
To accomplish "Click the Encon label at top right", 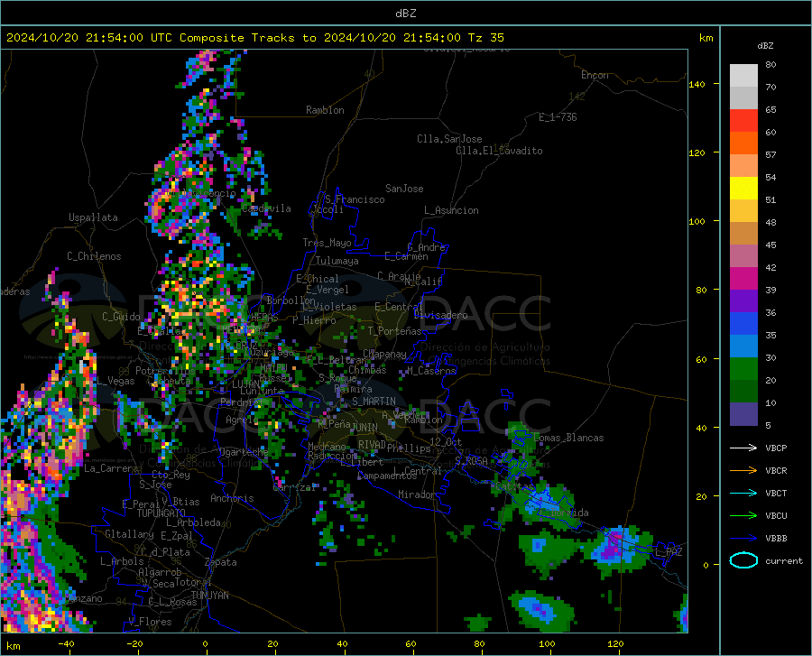I will tap(595, 75).
